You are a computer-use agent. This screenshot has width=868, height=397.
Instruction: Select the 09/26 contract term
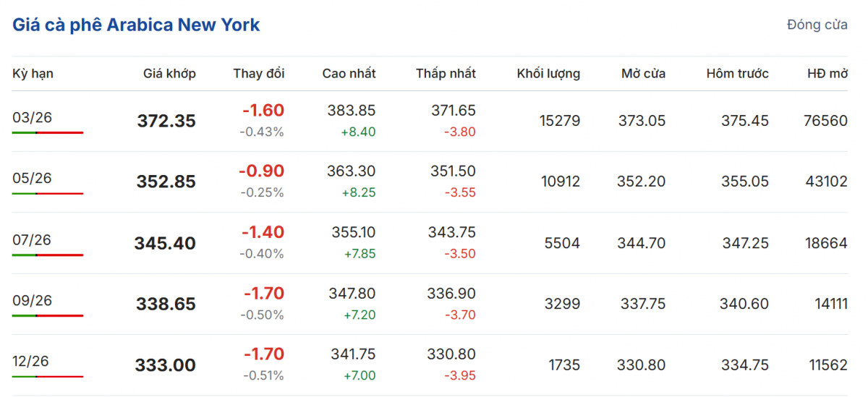point(33,301)
